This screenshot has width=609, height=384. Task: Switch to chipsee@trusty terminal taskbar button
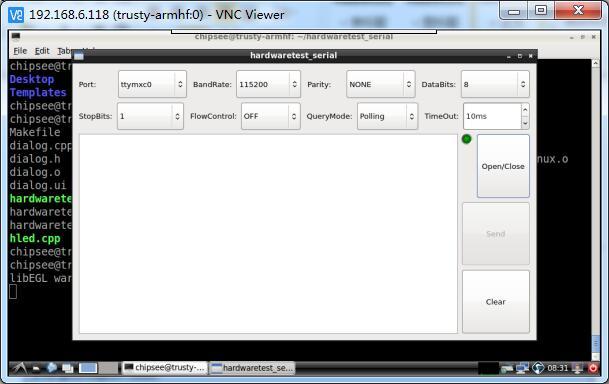point(165,368)
